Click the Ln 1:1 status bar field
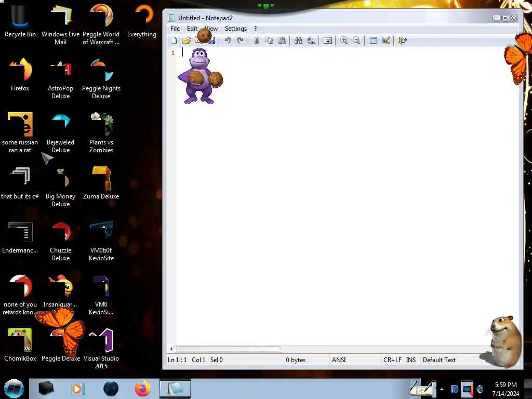Image resolution: width=532 pixels, height=399 pixels. coord(178,360)
